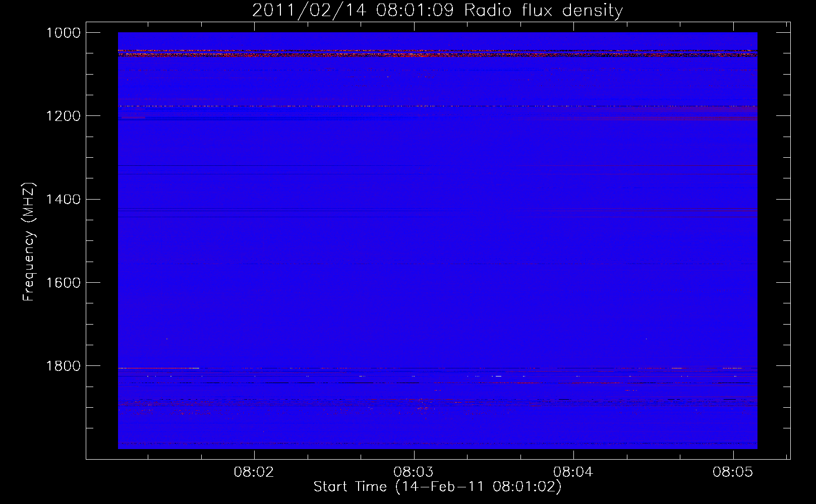Click the 1600 frequency tick label

point(64,283)
